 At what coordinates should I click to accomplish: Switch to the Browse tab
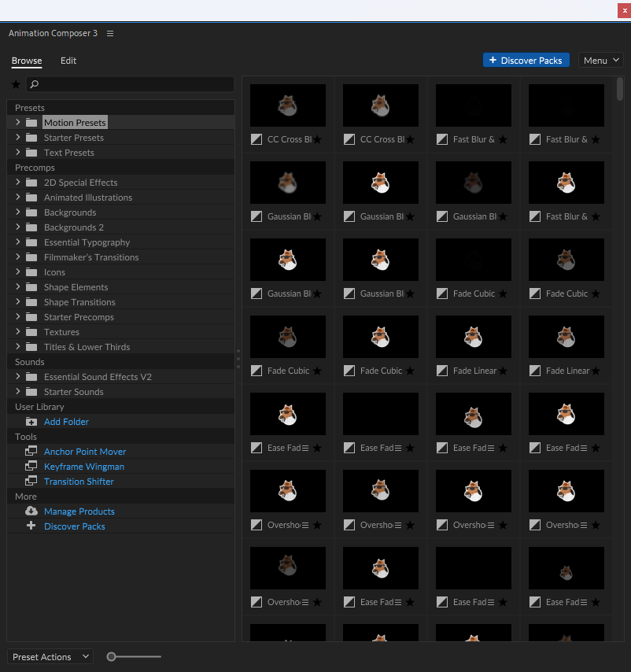click(27, 61)
